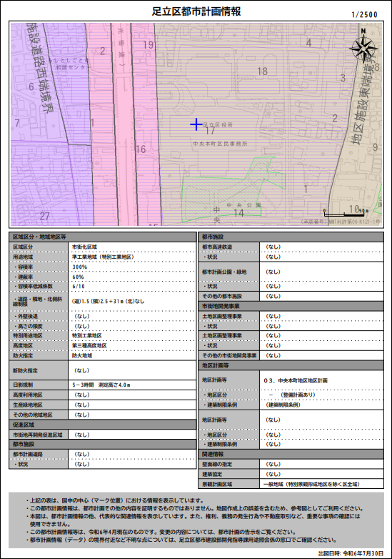Click the 6/10 reduction coefficient value
This screenshot has width=392, height=559.
(x=79, y=286)
